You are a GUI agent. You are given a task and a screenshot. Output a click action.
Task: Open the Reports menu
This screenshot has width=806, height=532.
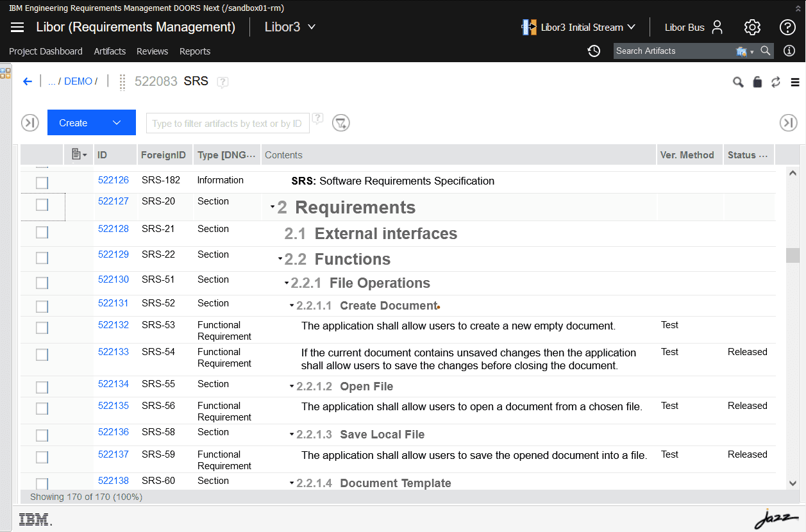pos(195,51)
